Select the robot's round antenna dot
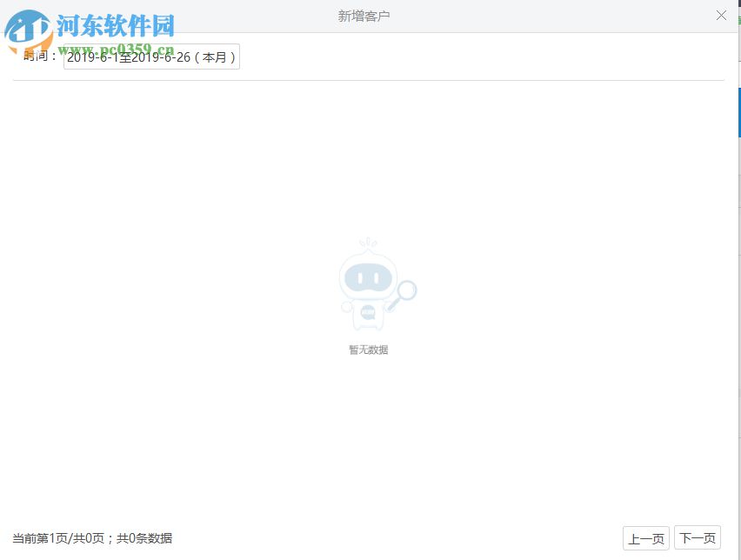The height and width of the screenshot is (560, 741). pyautogui.click(x=369, y=243)
